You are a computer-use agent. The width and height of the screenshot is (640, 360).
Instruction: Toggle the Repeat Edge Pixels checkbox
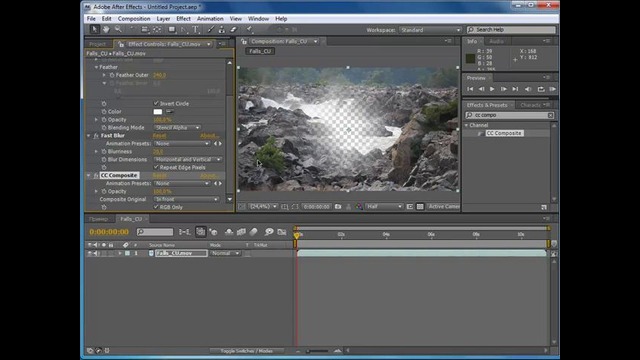click(x=156, y=167)
